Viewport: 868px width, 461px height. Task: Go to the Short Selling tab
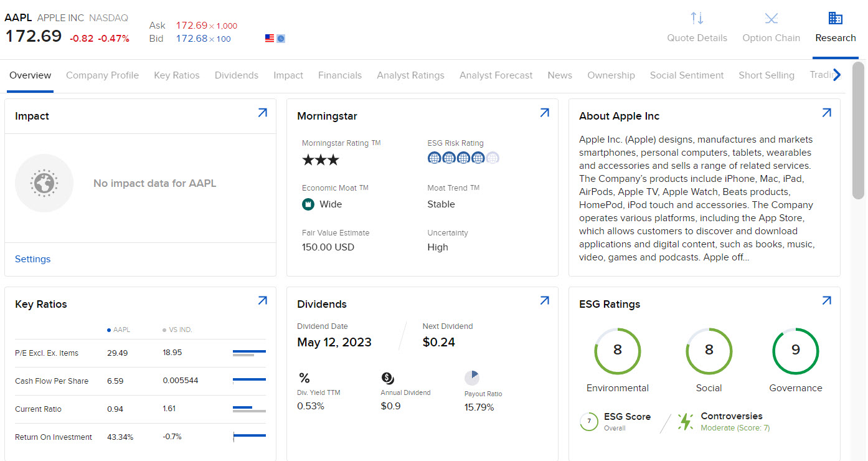point(767,75)
